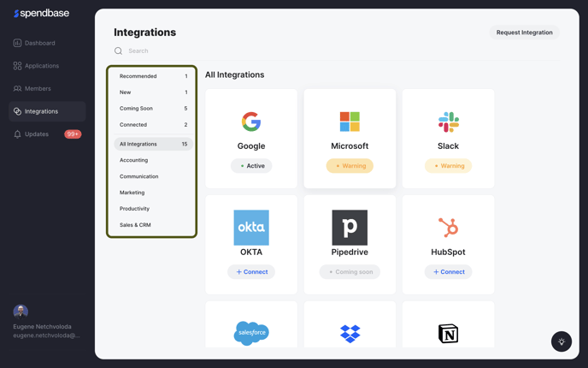Filter by New integrations
The width and height of the screenshot is (588, 368).
(x=153, y=92)
